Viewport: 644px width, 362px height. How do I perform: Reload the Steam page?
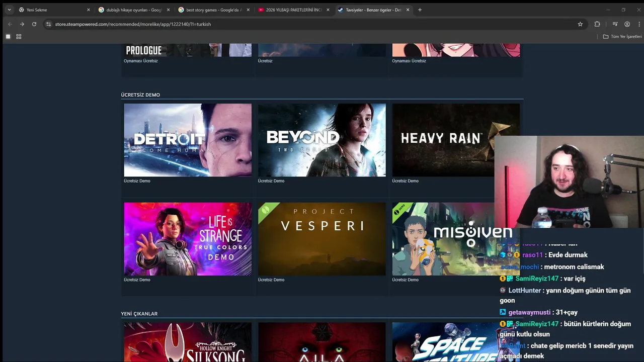(34, 24)
